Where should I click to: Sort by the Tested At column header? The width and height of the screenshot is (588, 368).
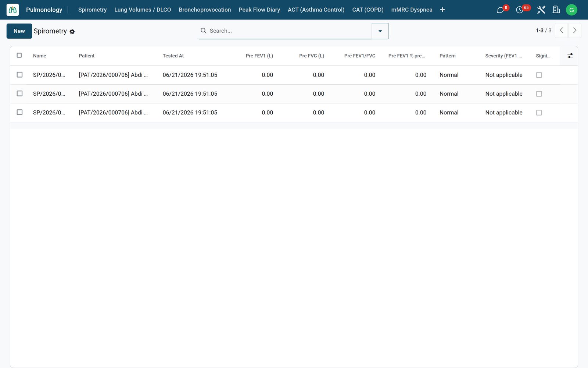pos(173,56)
